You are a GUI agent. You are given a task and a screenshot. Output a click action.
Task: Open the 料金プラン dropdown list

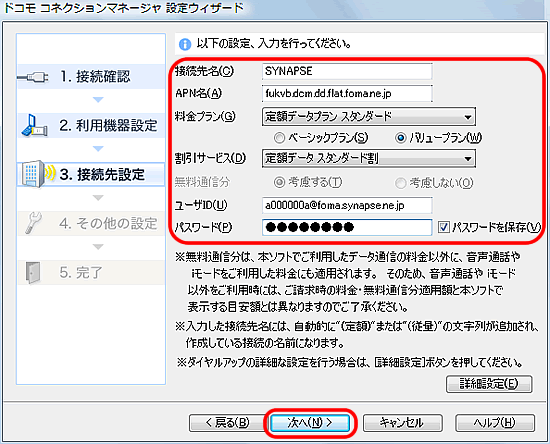point(369,117)
